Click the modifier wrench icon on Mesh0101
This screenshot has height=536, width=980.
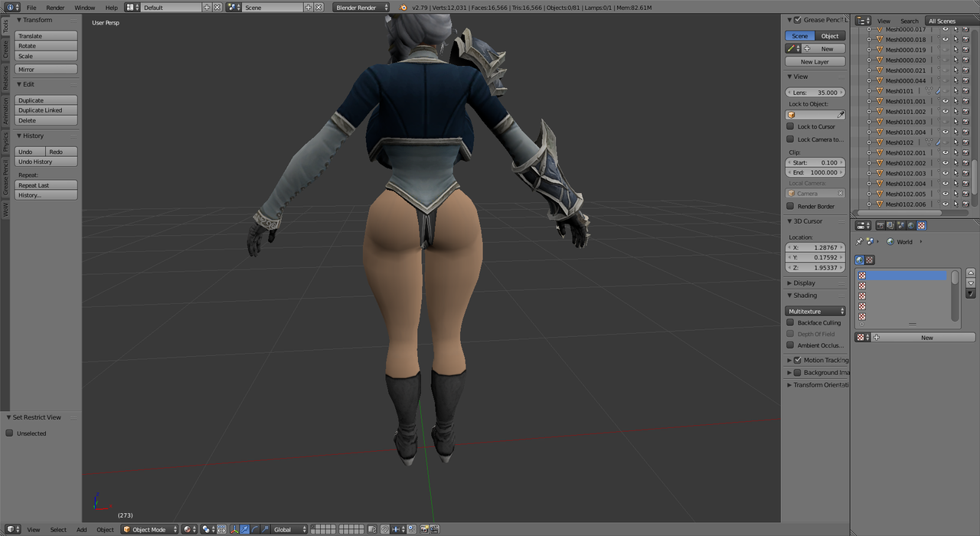click(x=939, y=90)
